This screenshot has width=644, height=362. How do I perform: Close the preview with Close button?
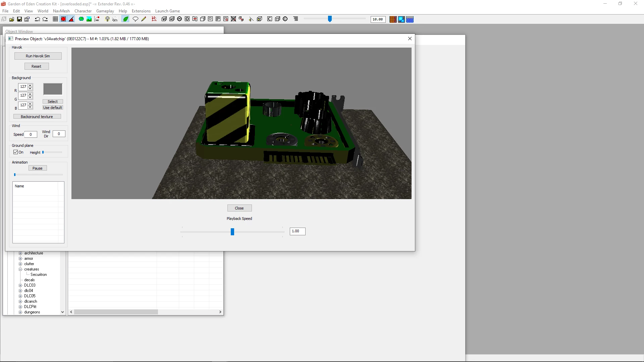coord(239,208)
